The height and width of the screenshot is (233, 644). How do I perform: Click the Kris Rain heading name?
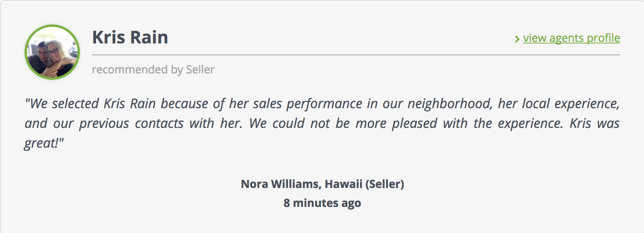[130, 37]
